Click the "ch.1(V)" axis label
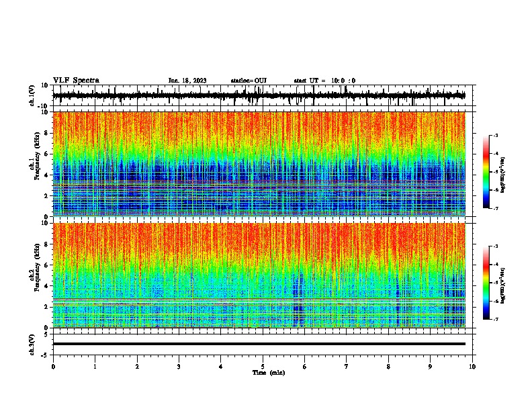The height and width of the screenshot is (411, 532). point(32,95)
